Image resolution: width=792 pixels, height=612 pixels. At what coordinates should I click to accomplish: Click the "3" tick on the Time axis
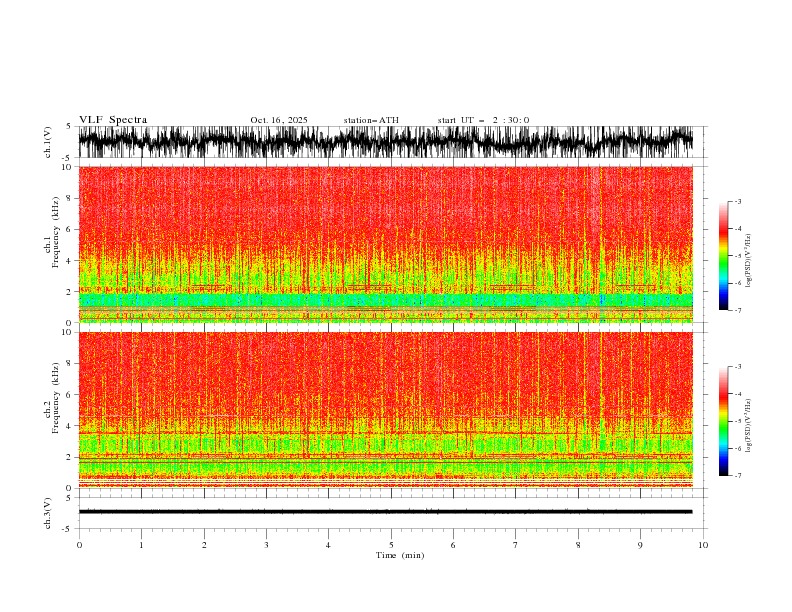266,545
